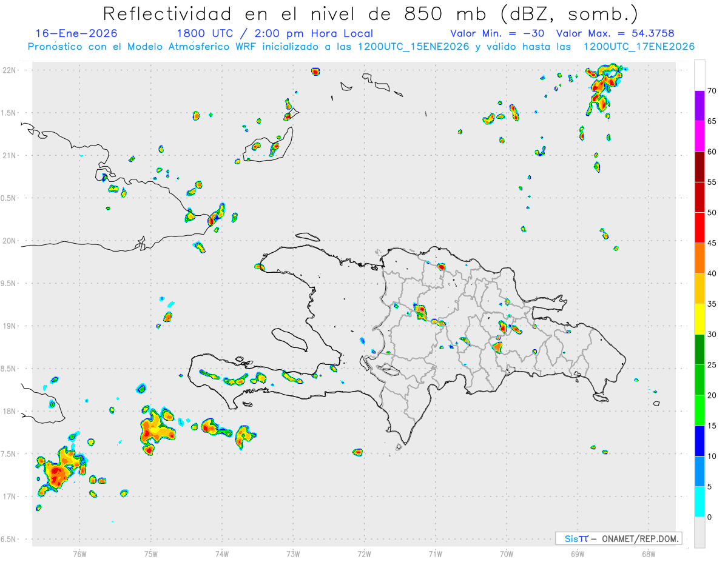
Task: Click the 'Valor Min. = -30' text
Action: coord(498,33)
